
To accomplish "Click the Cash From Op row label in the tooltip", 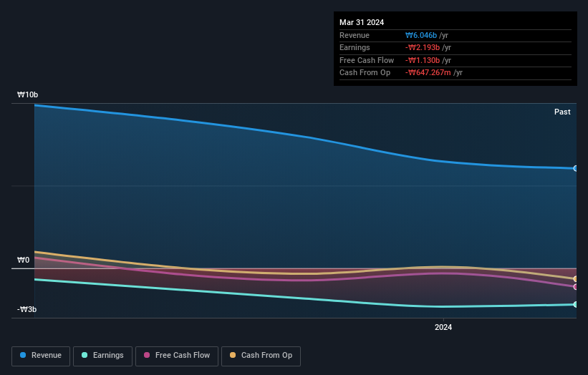I will coord(365,73).
